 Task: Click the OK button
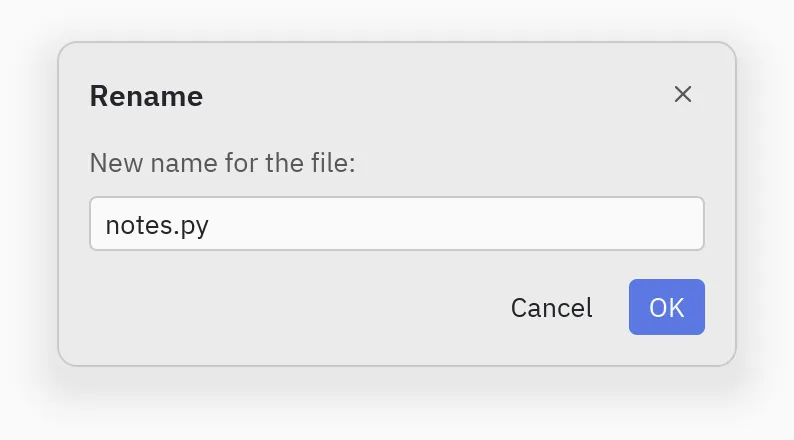[667, 307]
